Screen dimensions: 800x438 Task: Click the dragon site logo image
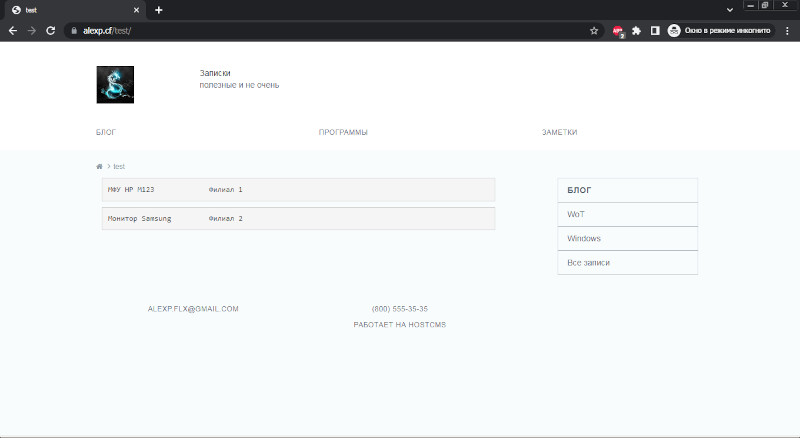[115, 85]
